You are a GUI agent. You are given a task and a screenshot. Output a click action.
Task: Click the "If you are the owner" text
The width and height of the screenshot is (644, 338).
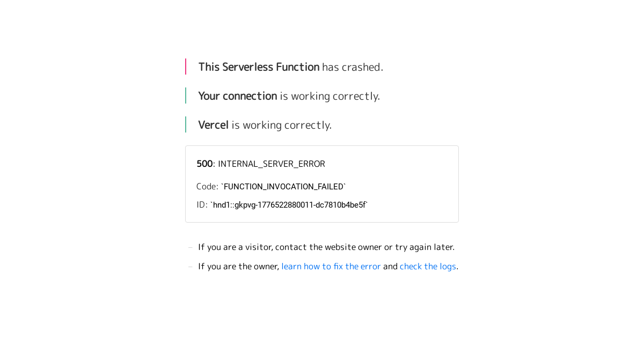238,267
